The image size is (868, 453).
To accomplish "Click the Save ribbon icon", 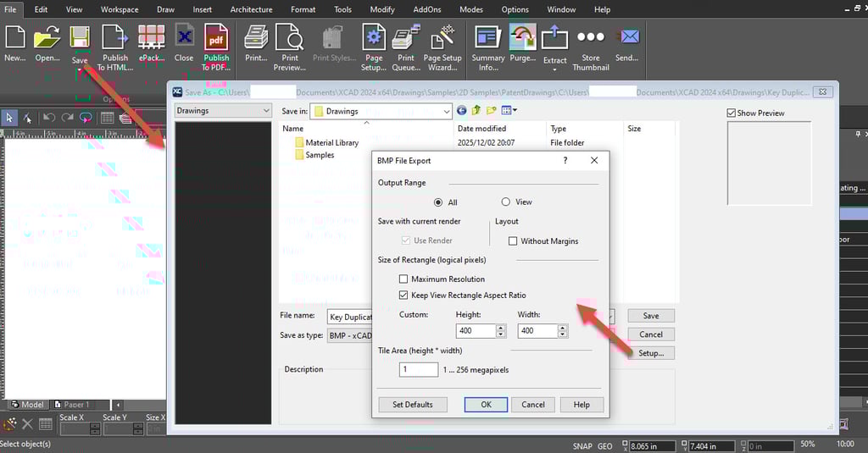I will [80, 37].
